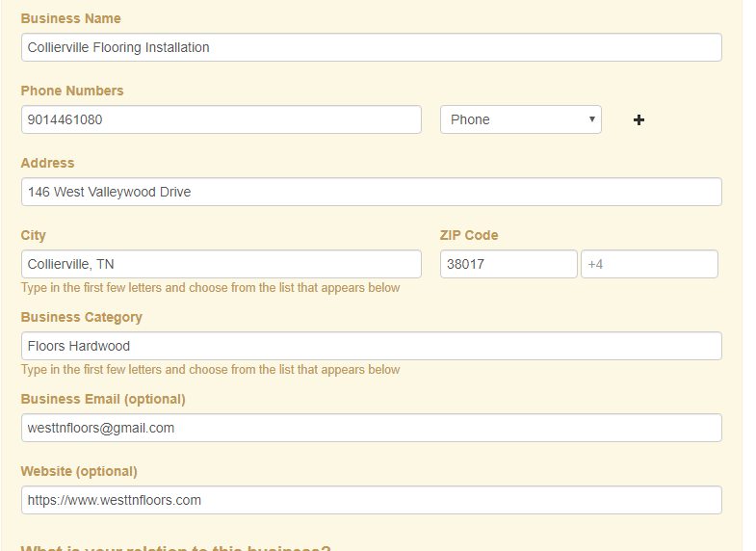756x551 pixels.
Task: Click the phone number input 9014461080
Action: tap(222, 119)
